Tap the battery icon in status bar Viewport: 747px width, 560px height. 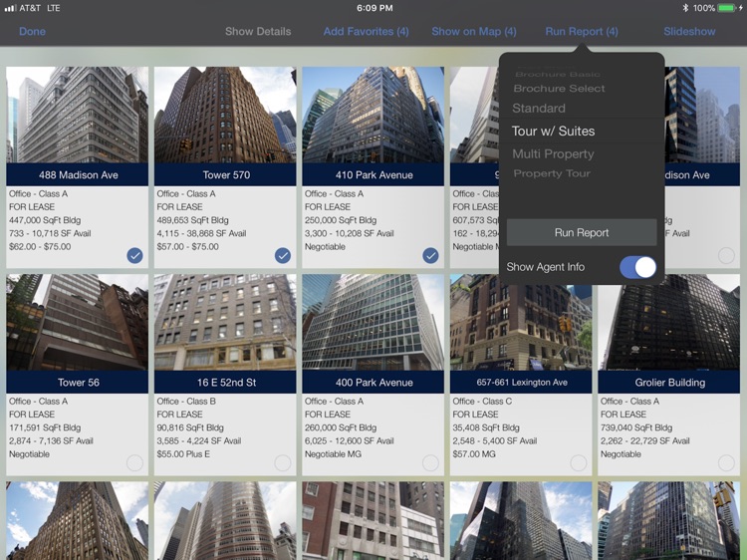pyautogui.click(x=729, y=8)
